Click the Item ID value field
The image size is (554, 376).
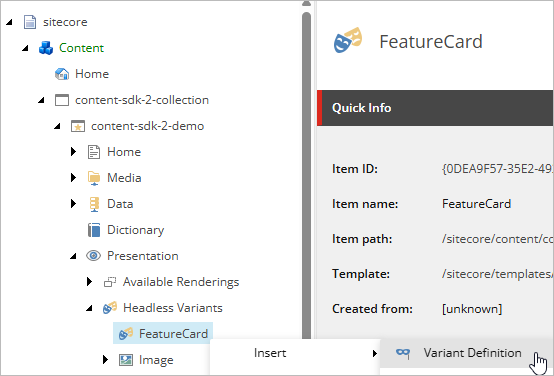click(497, 169)
